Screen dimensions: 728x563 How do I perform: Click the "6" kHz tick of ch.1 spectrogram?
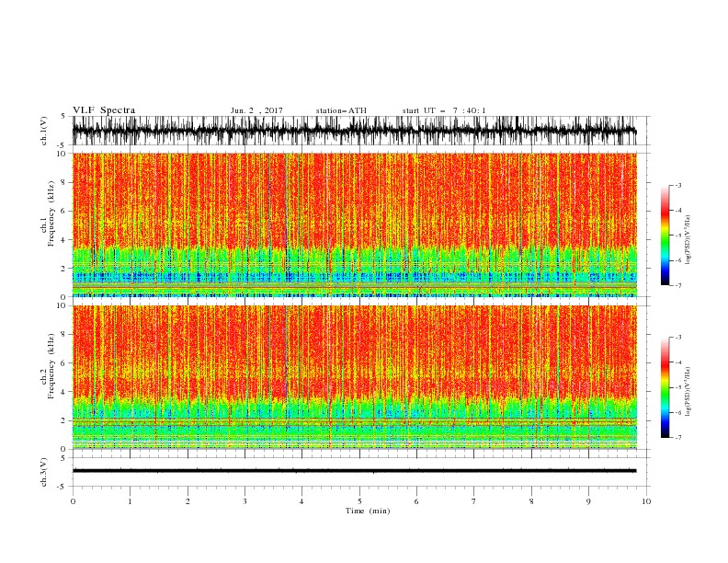pyautogui.click(x=64, y=212)
